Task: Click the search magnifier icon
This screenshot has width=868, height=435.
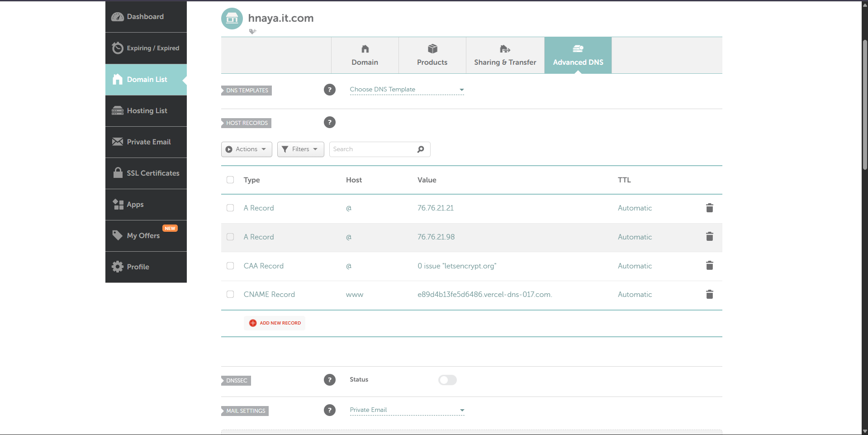Action: pyautogui.click(x=421, y=149)
